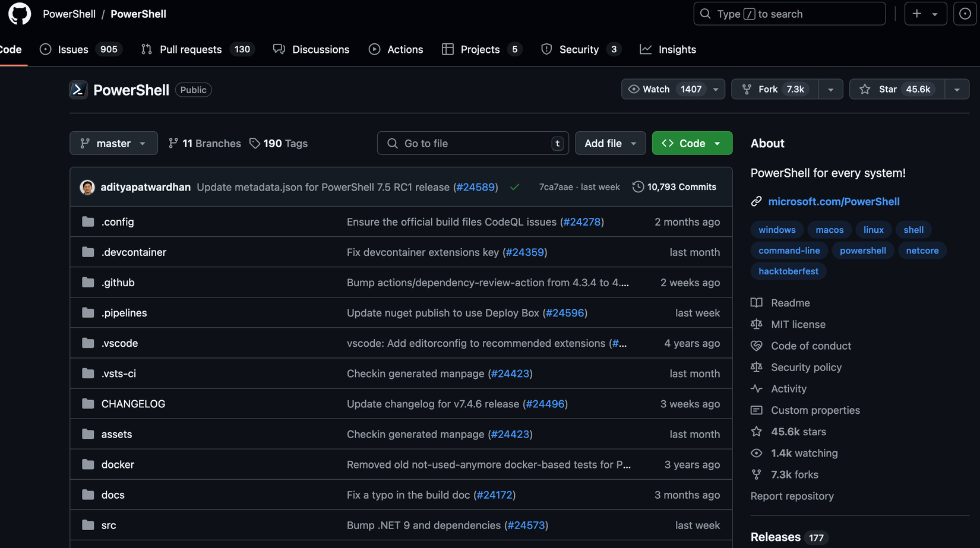Open the star lists dropdown arrow

pyautogui.click(x=957, y=89)
